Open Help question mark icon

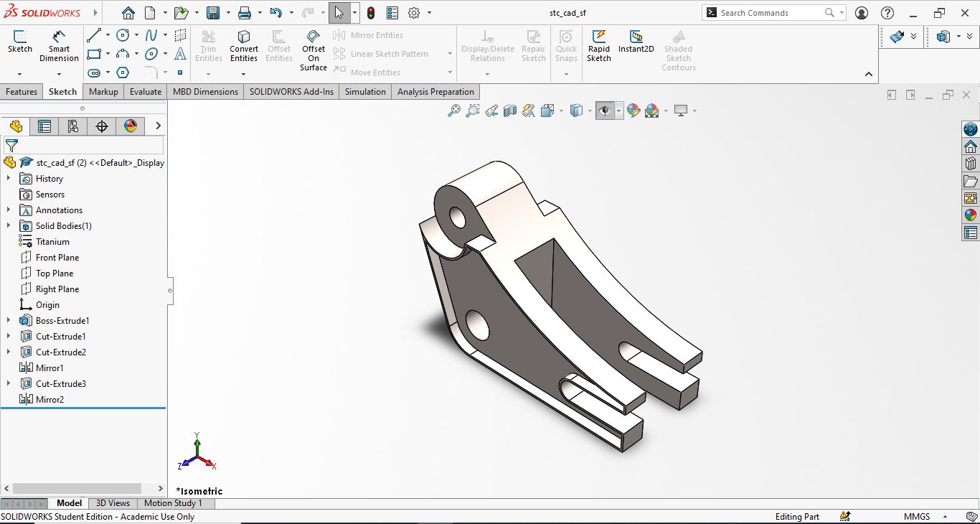(887, 13)
